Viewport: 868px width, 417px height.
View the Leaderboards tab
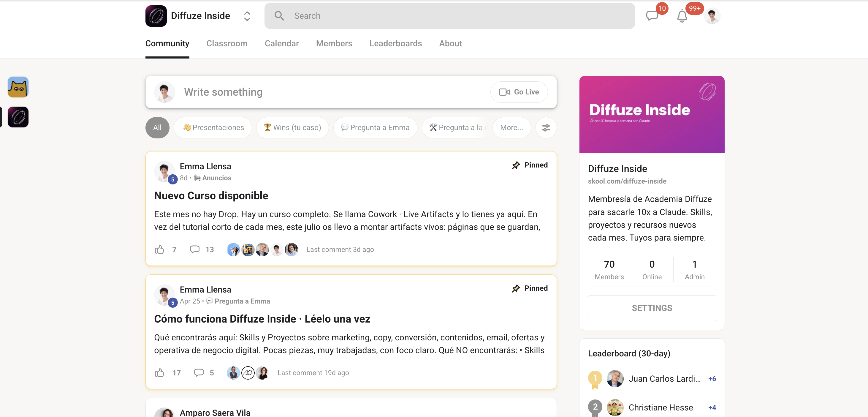point(396,43)
